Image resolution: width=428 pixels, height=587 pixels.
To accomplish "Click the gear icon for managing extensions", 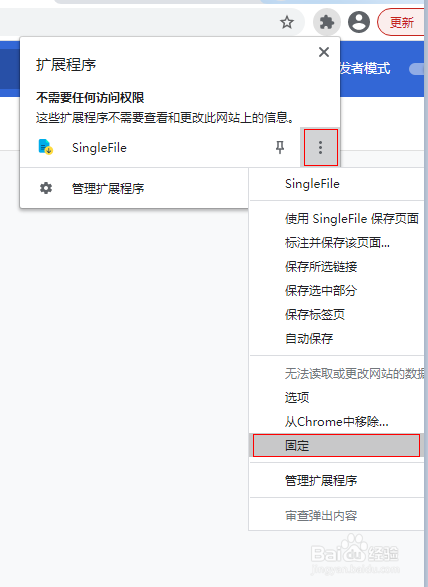I will pyautogui.click(x=46, y=188).
